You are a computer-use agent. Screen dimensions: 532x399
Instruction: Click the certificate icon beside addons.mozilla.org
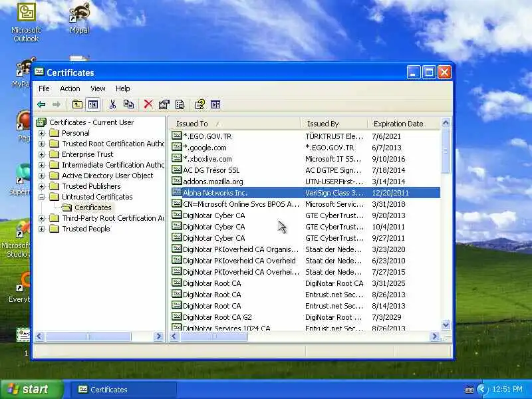tap(176, 181)
